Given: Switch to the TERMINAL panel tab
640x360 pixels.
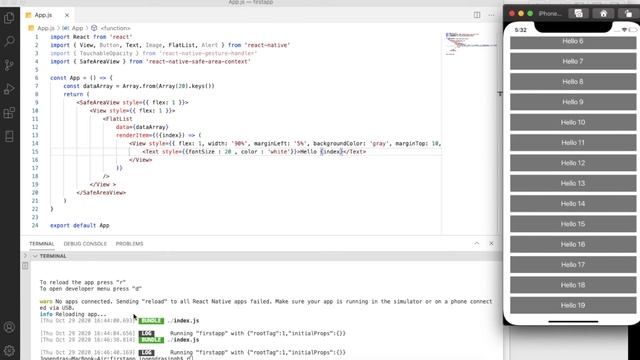Looking at the screenshot, I should (42, 244).
